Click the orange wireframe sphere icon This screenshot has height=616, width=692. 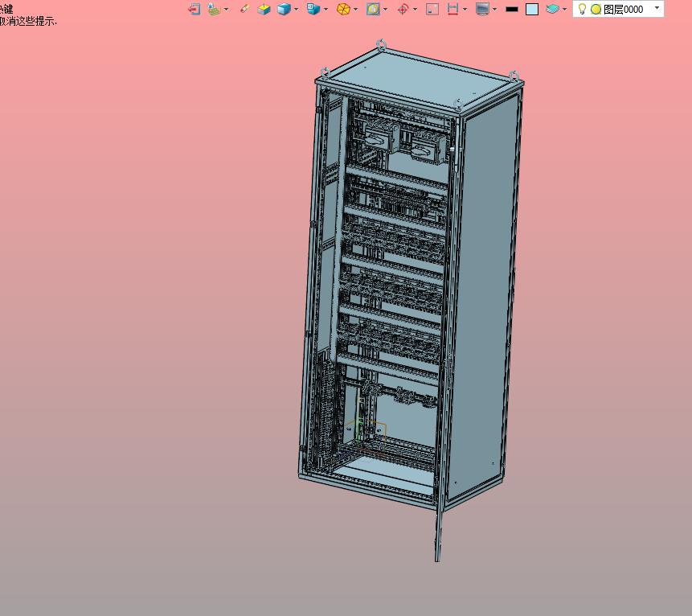pyautogui.click(x=343, y=9)
